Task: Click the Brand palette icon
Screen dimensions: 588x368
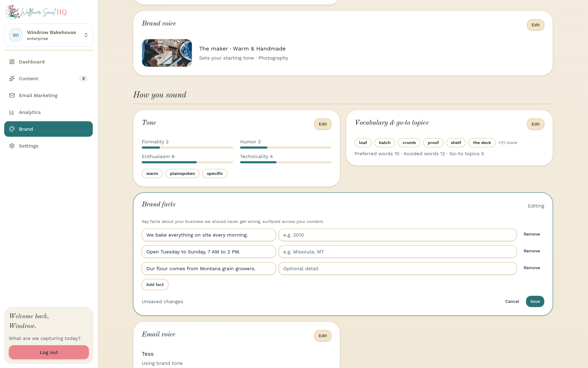Action: coord(12,129)
